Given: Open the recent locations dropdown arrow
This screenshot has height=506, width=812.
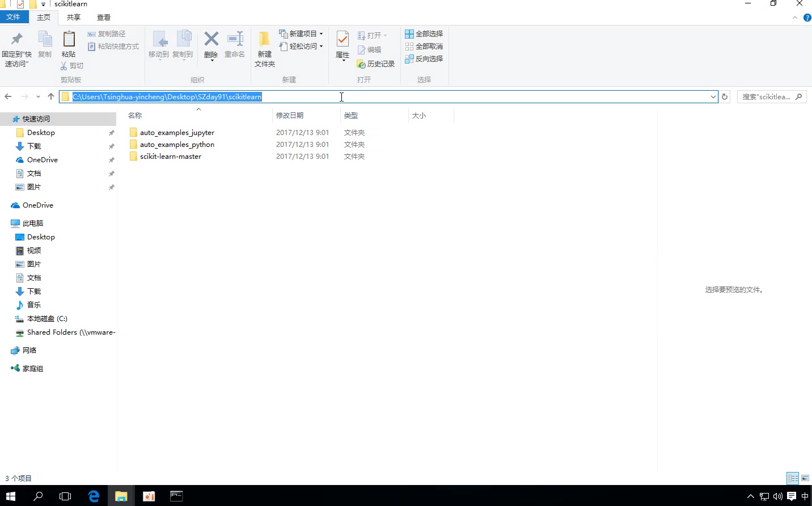Looking at the screenshot, I should coord(38,97).
